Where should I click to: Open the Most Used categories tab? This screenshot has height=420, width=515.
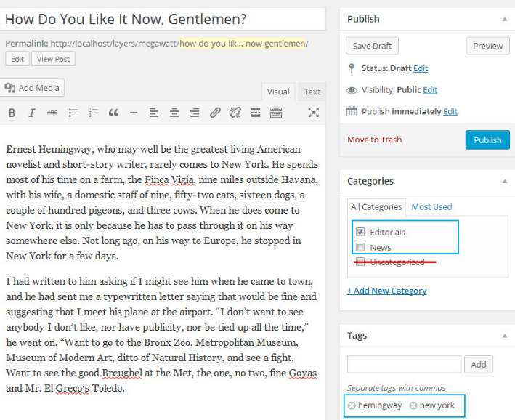click(x=431, y=207)
